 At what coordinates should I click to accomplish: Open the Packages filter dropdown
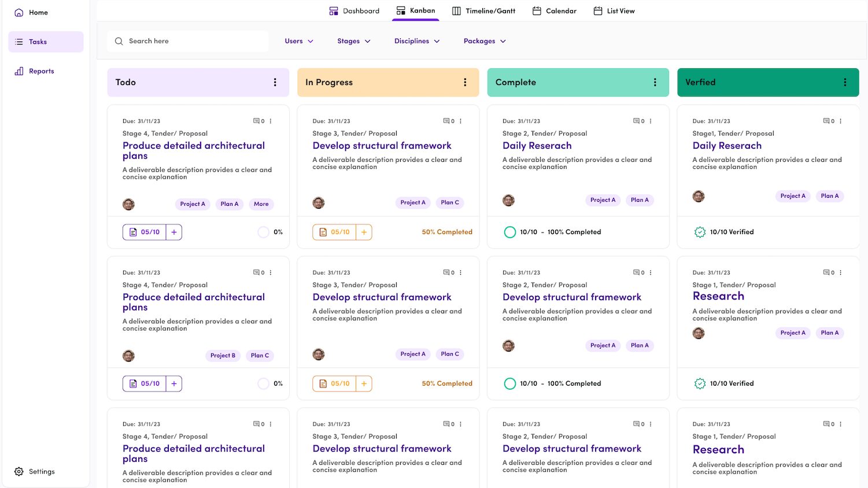click(x=484, y=41)
